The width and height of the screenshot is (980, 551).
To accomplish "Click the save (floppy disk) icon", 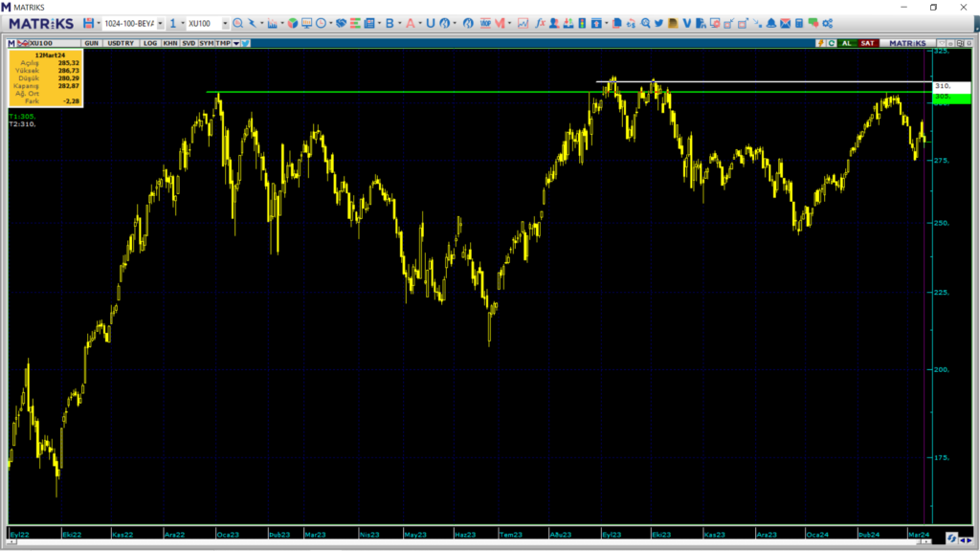I will click(x=88, y=23).
